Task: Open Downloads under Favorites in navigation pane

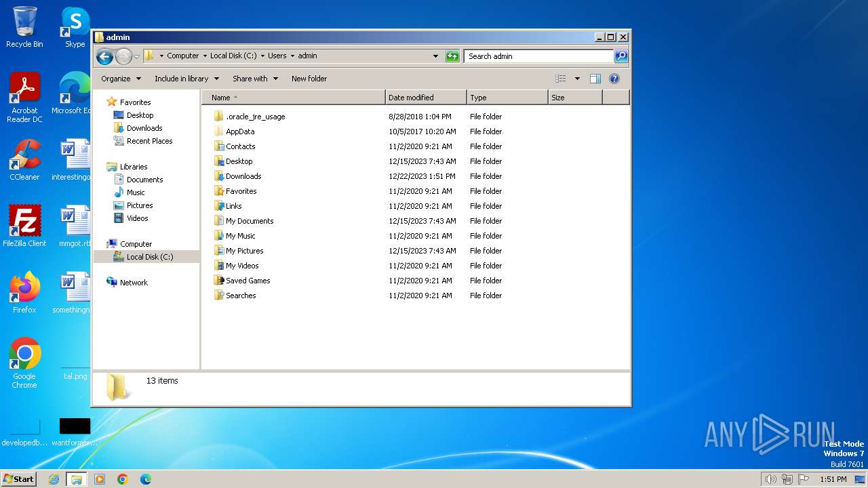Action: point(144,128)
